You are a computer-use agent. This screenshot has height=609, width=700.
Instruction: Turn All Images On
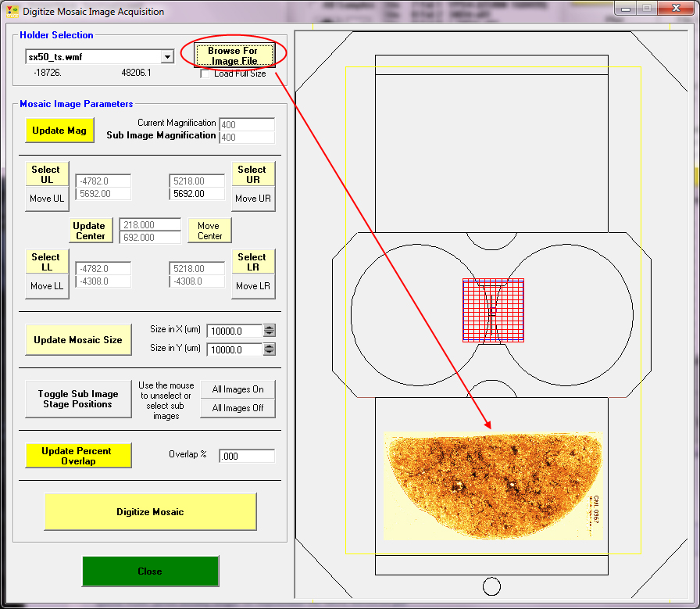point(237,389)
